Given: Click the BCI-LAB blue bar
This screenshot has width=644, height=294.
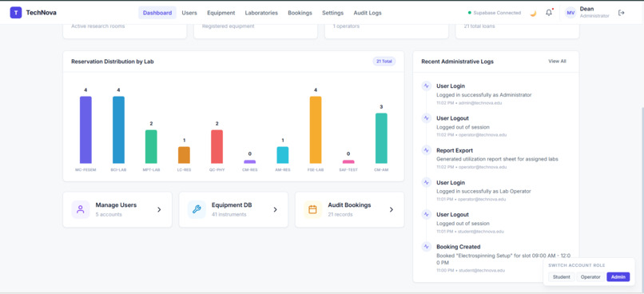Looking at the screenshot, I should (118, 129).
